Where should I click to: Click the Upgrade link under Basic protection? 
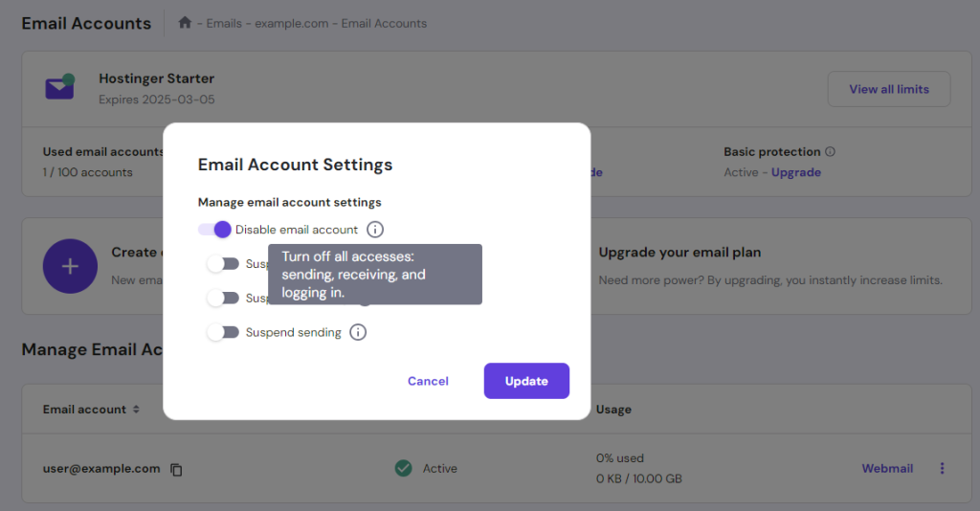point(796,172)
